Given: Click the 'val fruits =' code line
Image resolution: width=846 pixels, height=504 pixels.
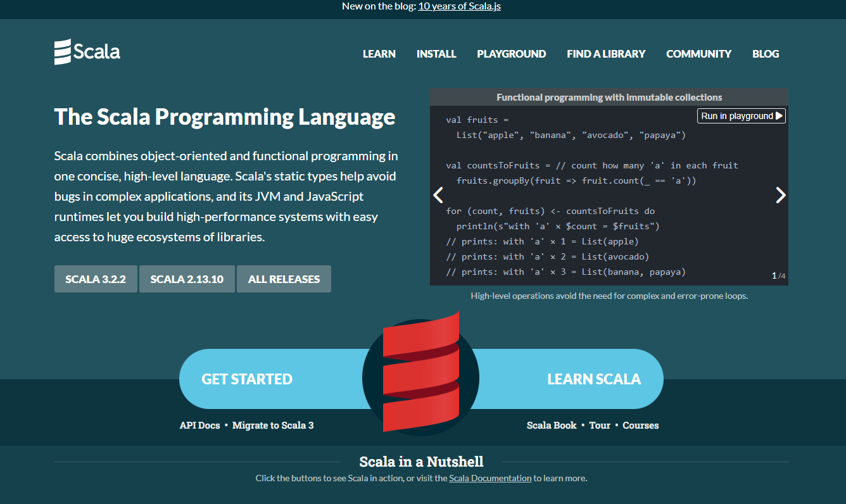Looking at the screenshot, I should point(477,120).
